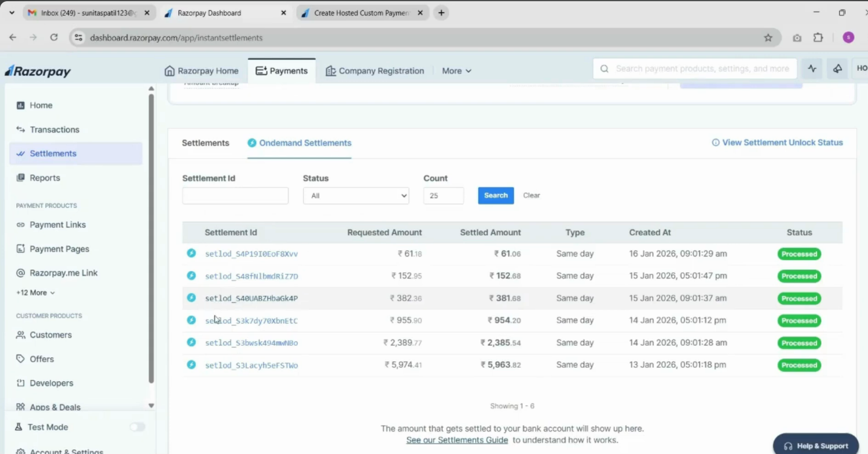The width and height of the screenshot is (868, 454).
Task: Open browser extensions puzzle icon
Action: 818,38
